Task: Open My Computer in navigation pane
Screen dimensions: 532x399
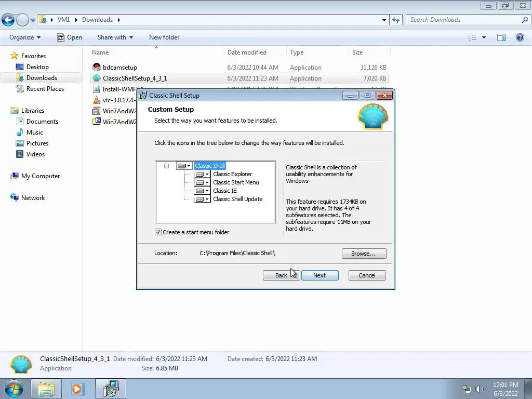Action: [41, 176]
